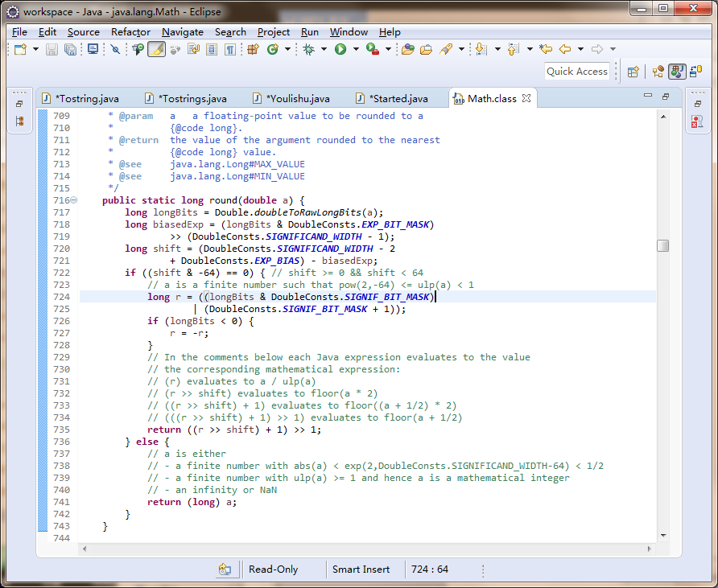Image resolution: width=718 pixels, height=588 pixels.
Task: Click the Last Edit Location icon
Action: coord(546,49)
